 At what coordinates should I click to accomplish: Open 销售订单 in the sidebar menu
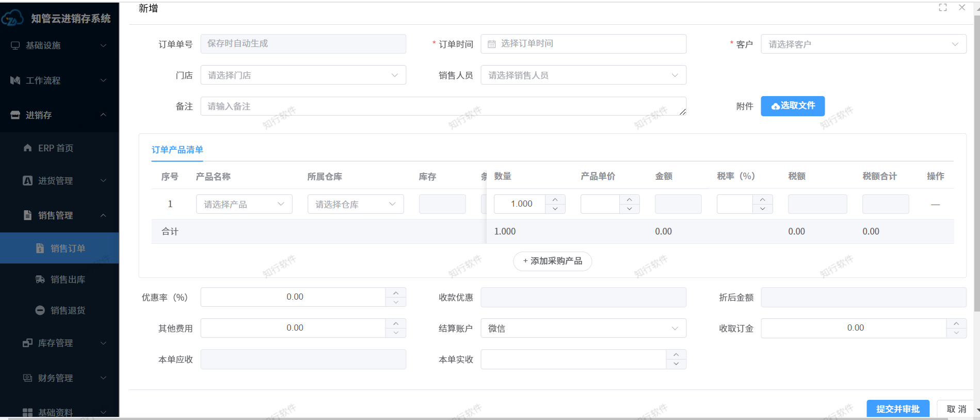click(x=68, y=248)
